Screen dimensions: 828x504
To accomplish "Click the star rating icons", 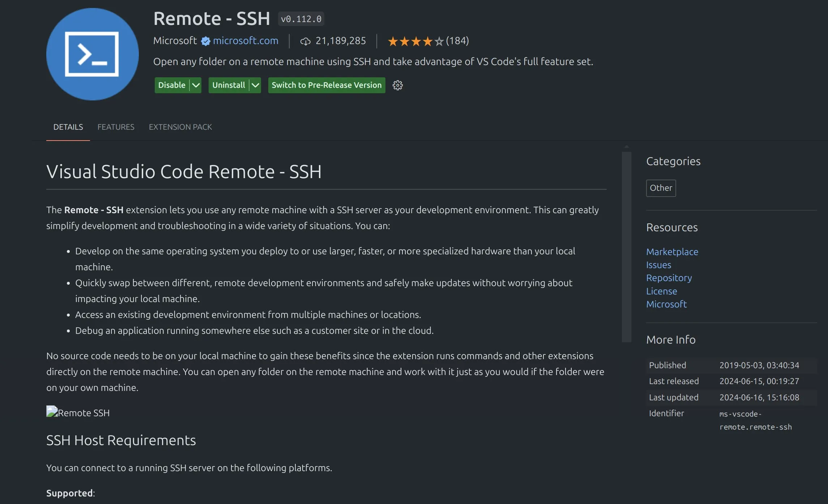I will click(x=415, y=41).
